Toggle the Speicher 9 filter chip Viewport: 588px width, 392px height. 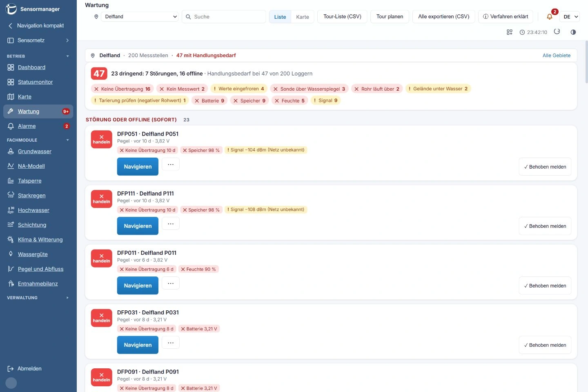(x=249, y=100)
